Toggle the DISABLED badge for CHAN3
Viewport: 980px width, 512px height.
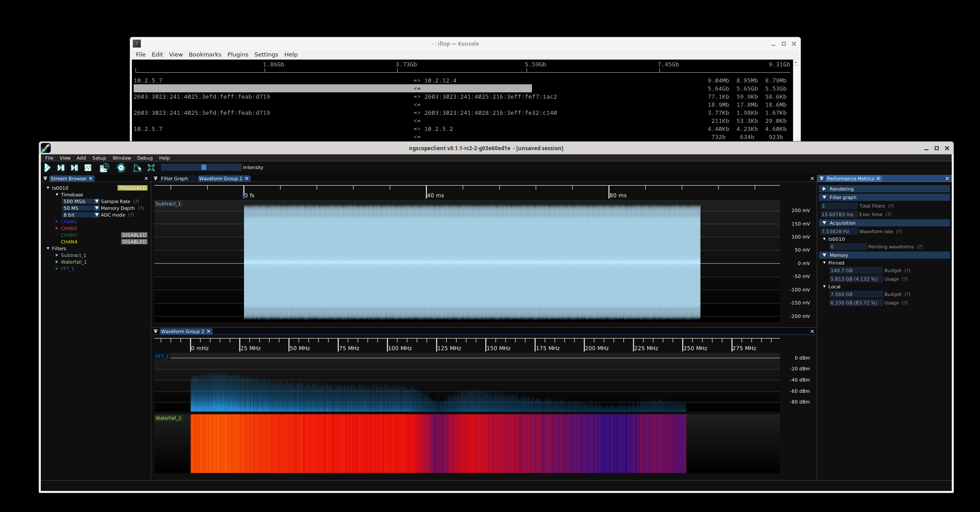[x=134, y=235]
